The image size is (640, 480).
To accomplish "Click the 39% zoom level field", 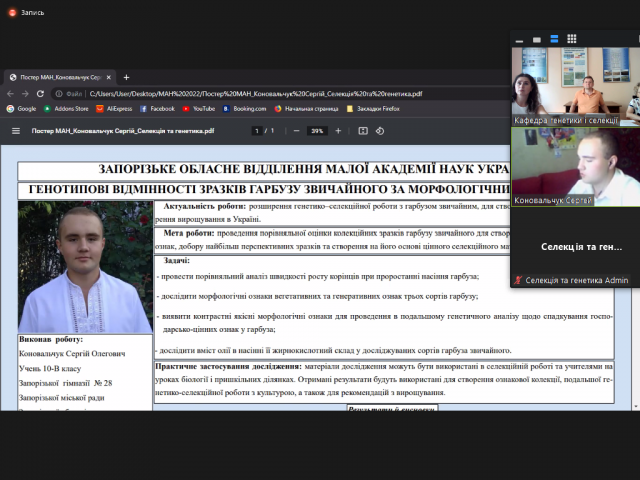I will coord(317,131).
